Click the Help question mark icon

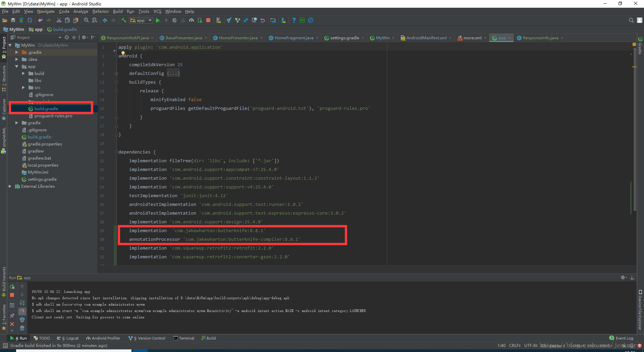coord(294,20)
